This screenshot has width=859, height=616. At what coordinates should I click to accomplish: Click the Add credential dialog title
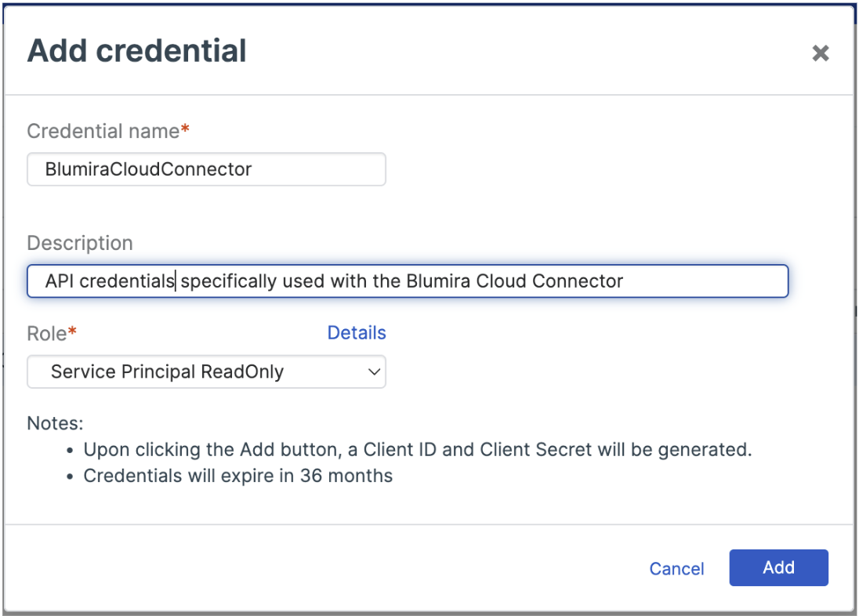click(x=137, y=51)
